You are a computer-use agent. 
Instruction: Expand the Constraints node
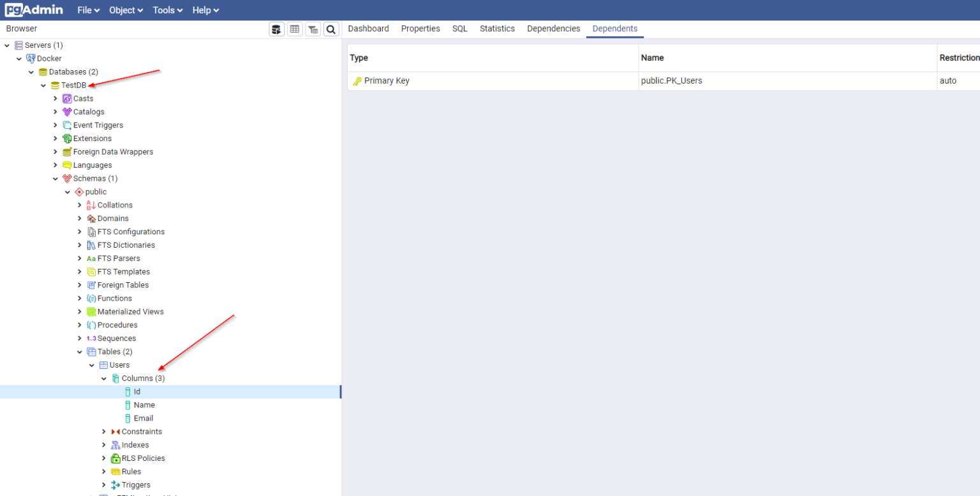coord(104,432)
